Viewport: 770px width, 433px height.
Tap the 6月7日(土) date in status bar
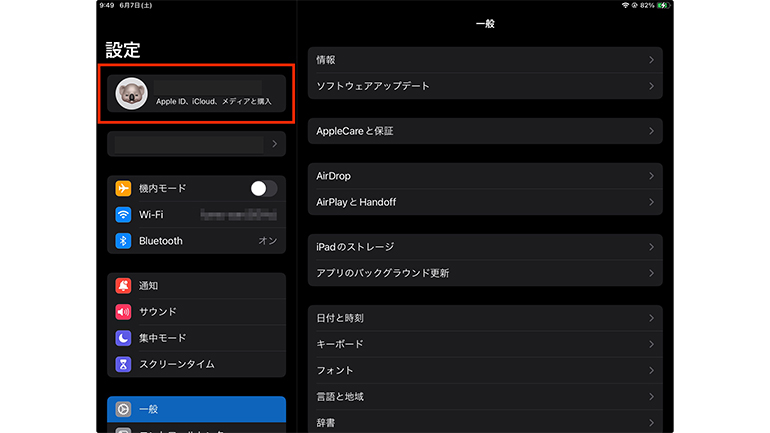click(x=136, y=5)
